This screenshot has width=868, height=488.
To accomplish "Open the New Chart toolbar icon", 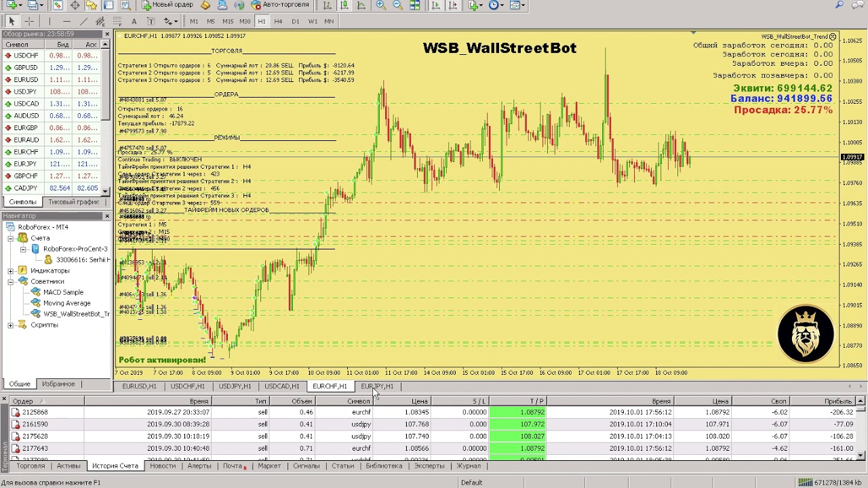I will click(x=10, y=5).
